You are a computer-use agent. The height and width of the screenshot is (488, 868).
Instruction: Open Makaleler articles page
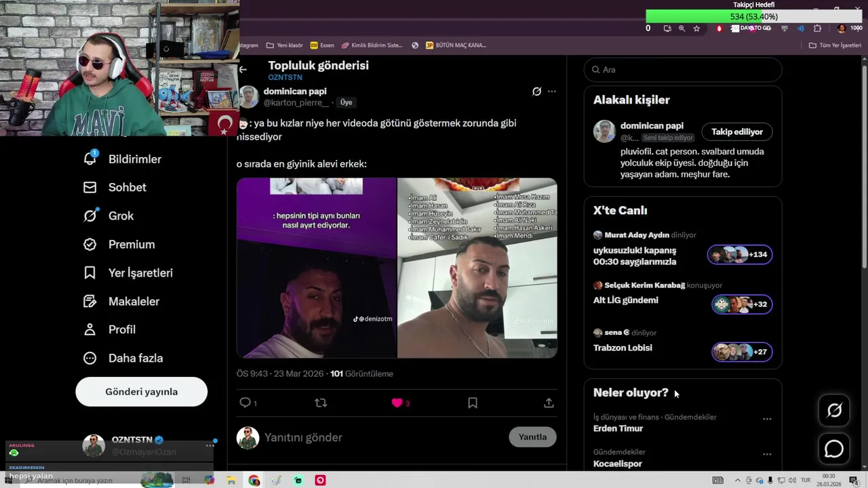pos(121,301)
